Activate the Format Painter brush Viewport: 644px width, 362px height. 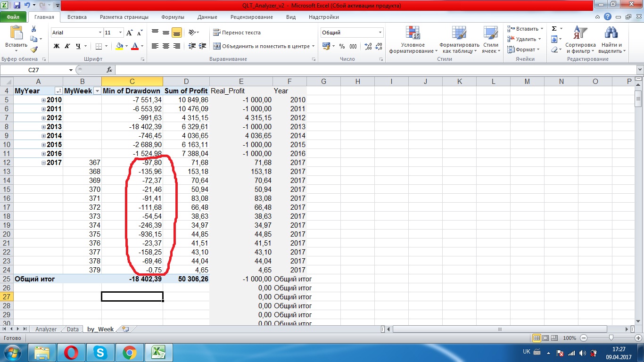pos(34,49)
